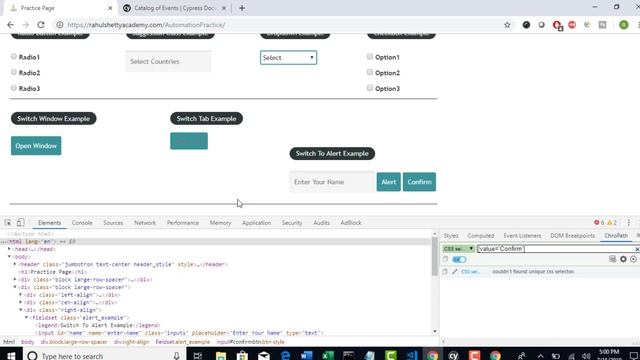This screenshot has width=640, height=360.
Task: Click the teal button under Switch Tab Example
Action: [189, 141]
